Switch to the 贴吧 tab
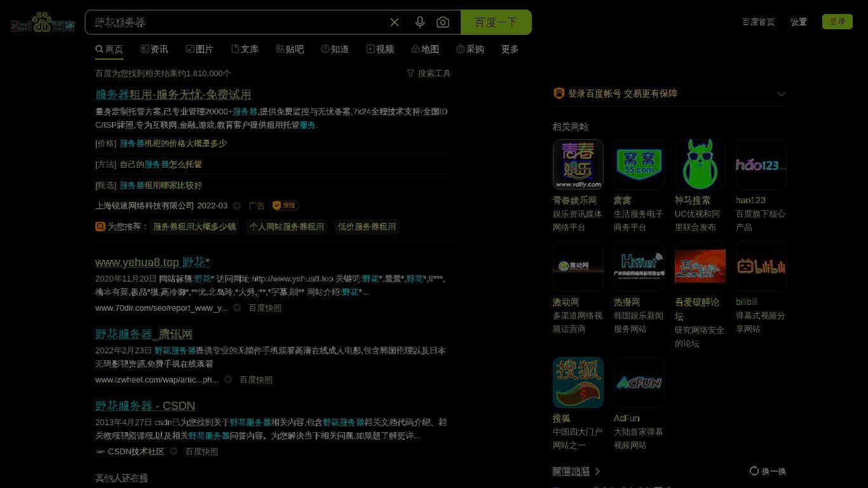The height and width of the screenshot is (488, 868). click(290, 49)
